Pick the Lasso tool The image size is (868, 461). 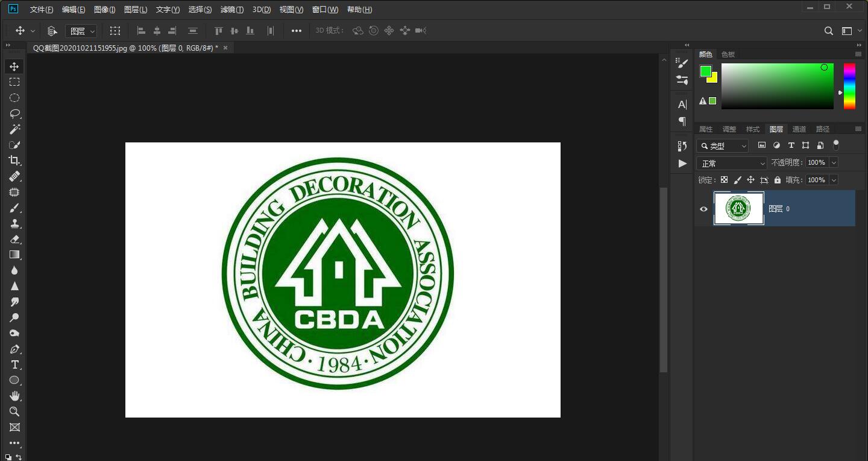pyautogui.click(x=14, y=113)
